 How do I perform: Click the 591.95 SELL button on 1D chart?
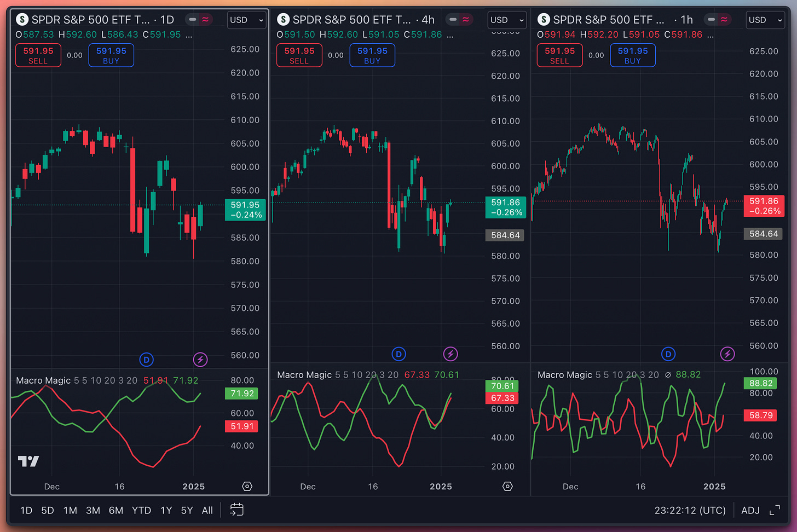click(x=38, y=55)
